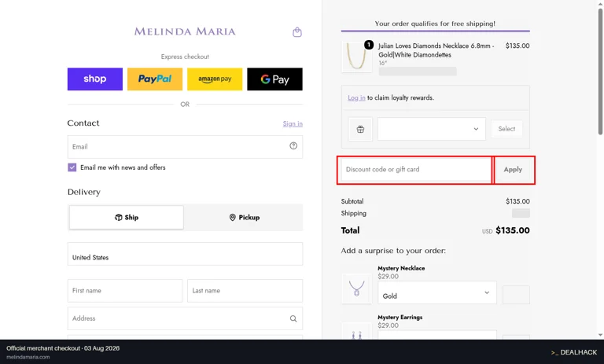Click the free shipping qualification message
The width and height of the screenshot is (604, 364).
point(435,24)
